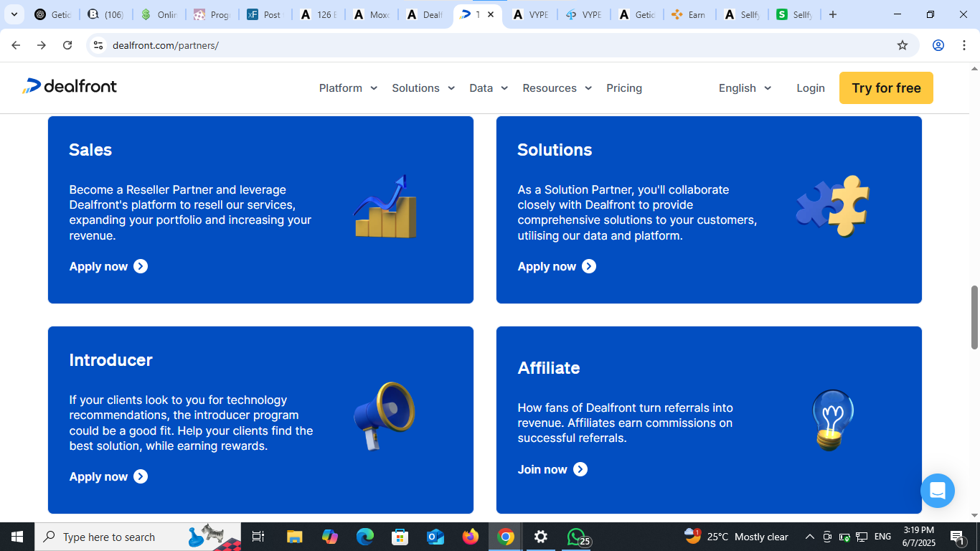Viewport: 980px width, 551px height.
Task: Open WhatsApp from the taskbar
Action: click(x=577, y=537)
